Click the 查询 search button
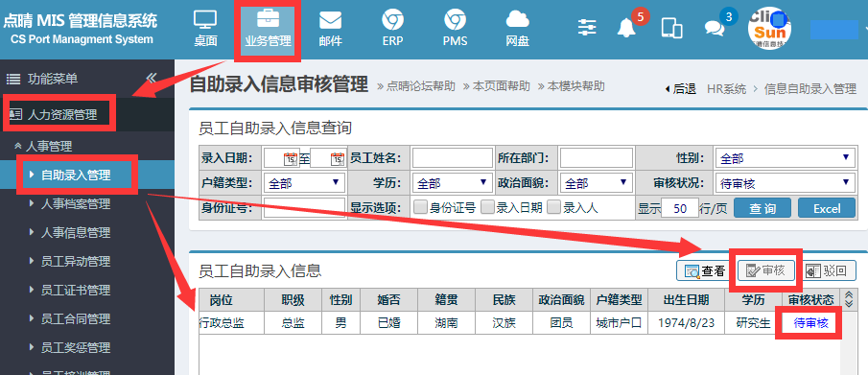 tap(762, 208)
